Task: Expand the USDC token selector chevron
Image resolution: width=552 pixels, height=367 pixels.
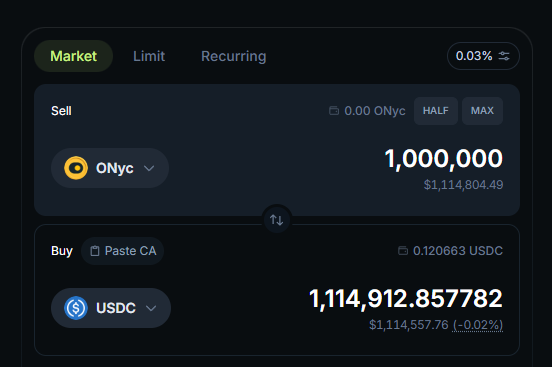Action: [x=151, y=308]
